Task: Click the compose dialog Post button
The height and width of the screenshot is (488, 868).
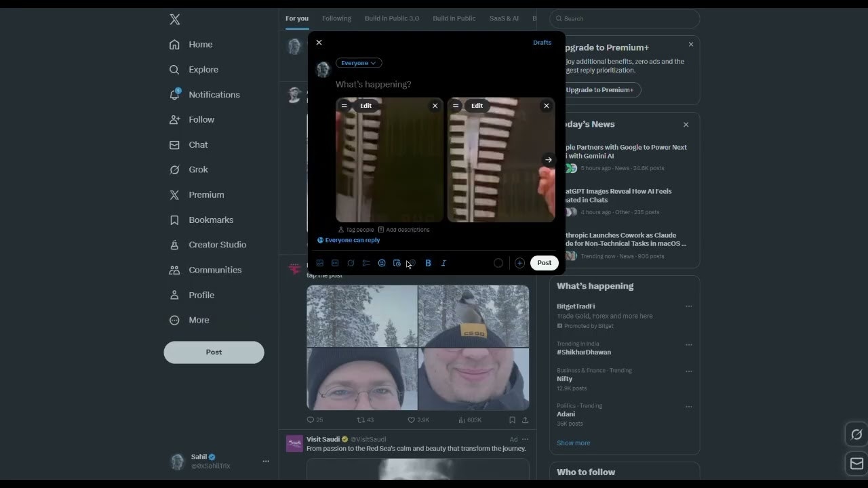Action: point(545,263)
